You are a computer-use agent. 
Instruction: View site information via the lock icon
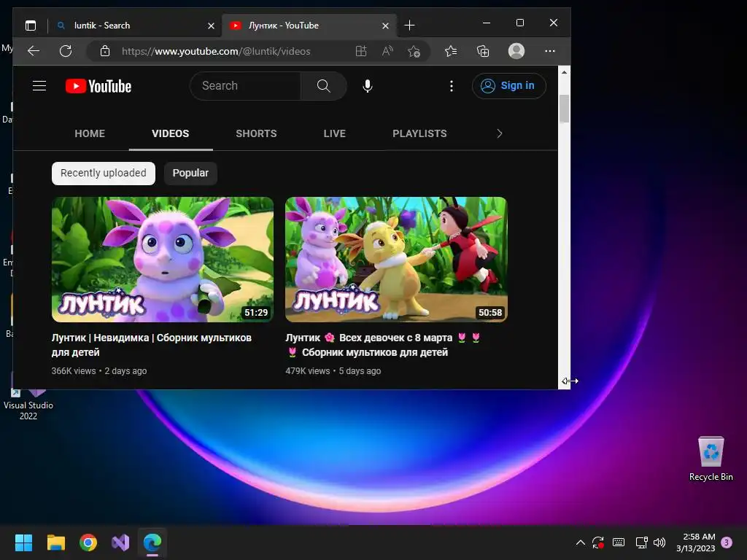105,51
